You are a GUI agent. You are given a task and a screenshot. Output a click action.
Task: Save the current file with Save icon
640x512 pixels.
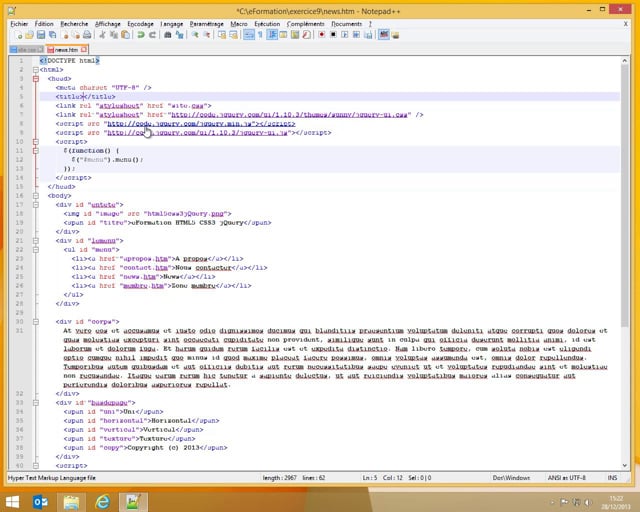(x=41, y=35)
